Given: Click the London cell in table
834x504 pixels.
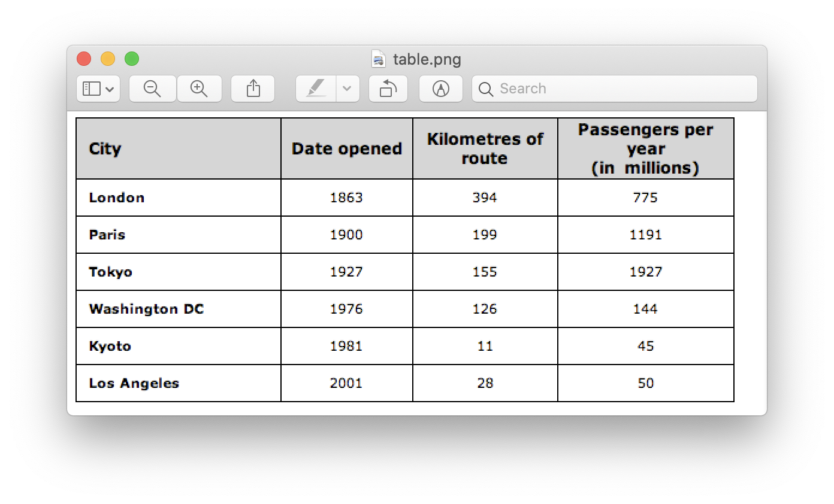Looking at the screenshot, I should click(x=117, y=198).
